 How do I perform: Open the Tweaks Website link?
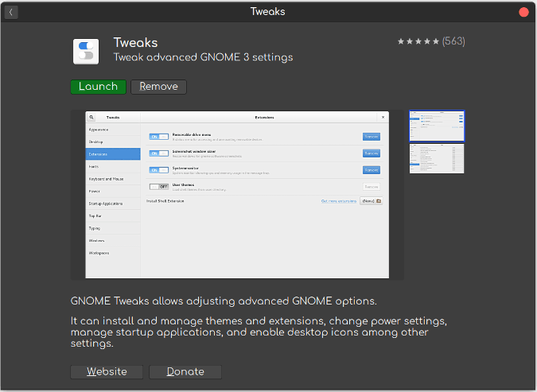tap(107, 371)
